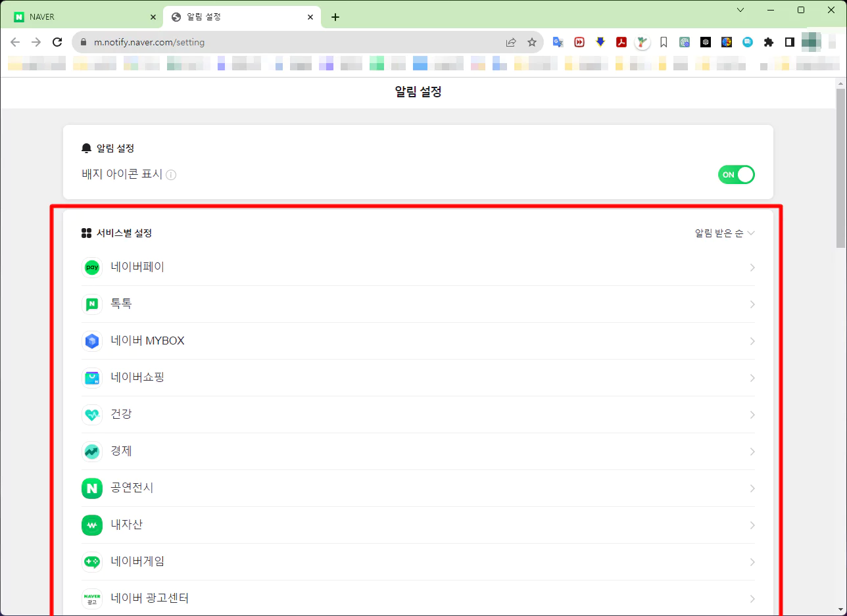Click the 내자산 green pulse icon
Screen dimensions: 847x616
pos(92,525)
